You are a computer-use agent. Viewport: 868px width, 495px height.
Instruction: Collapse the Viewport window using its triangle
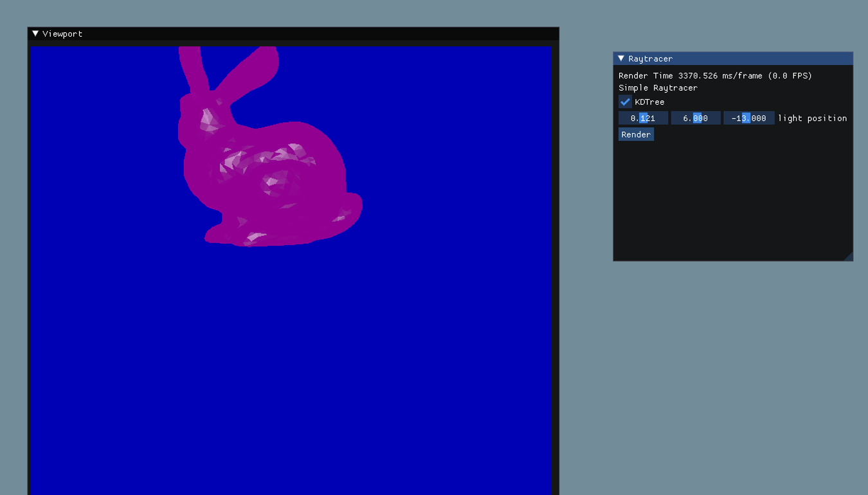coord(35,33)
